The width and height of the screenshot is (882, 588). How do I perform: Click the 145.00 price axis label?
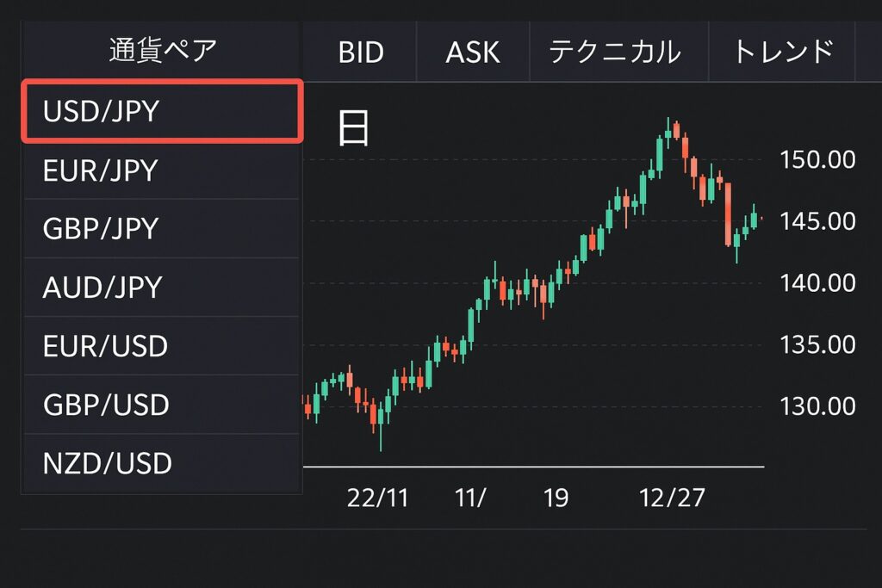coord(817,221)
